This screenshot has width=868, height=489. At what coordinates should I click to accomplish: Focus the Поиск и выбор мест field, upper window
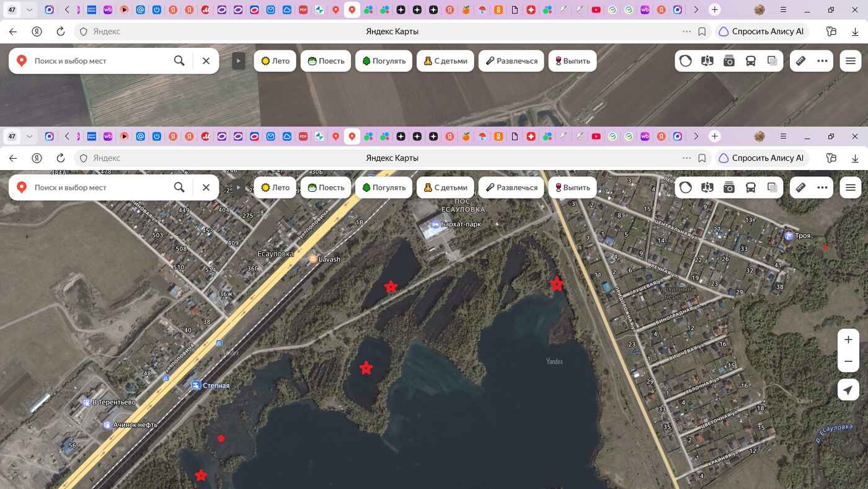point(99,61)
